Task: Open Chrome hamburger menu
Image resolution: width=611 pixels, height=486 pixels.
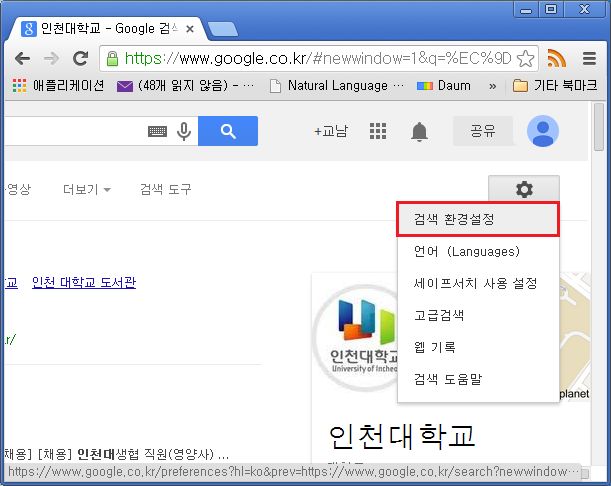Action: tap(589, 59)
